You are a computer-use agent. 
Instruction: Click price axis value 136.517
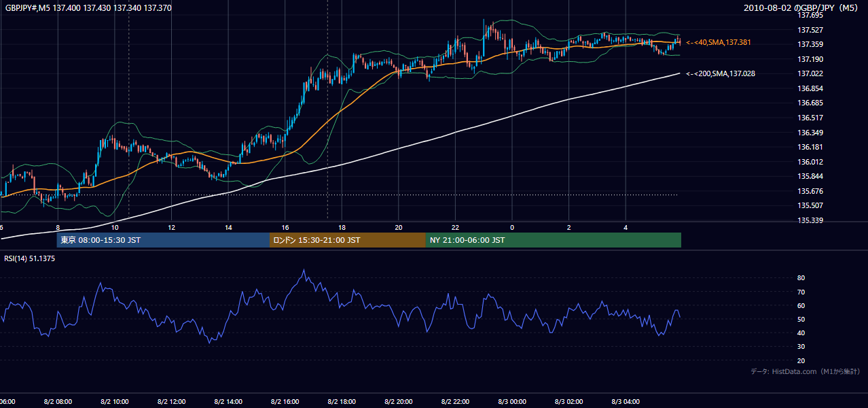tap(810, 118)
